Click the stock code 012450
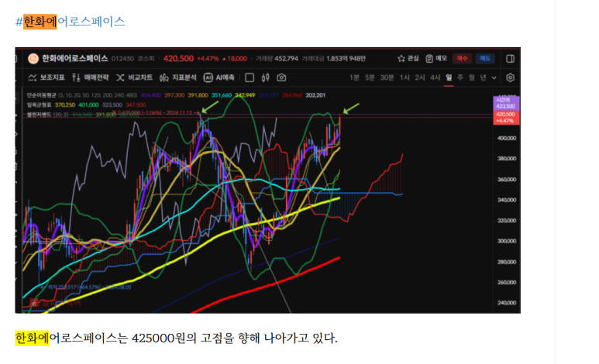The image size is (599, 364). 122,58
